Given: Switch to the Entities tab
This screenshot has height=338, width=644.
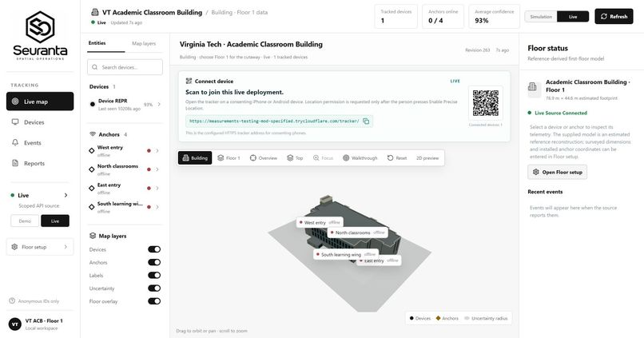Looking at the screenshot, I should pos(97,43).
